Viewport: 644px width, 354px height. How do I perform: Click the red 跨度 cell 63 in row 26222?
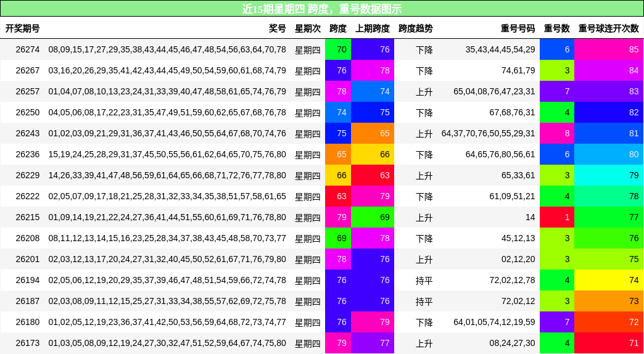click(x=338, y=196)
